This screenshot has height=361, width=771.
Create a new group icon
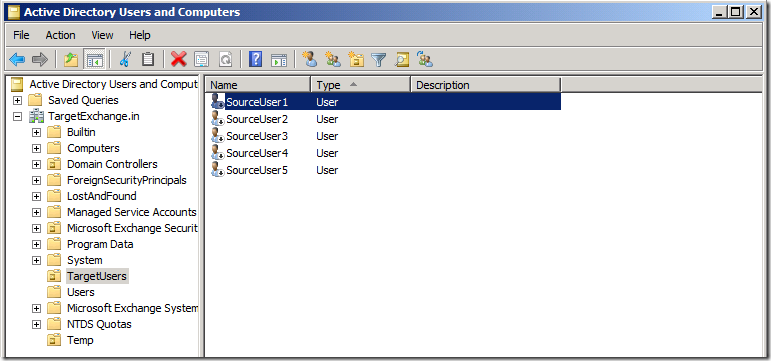click(333, 60)
